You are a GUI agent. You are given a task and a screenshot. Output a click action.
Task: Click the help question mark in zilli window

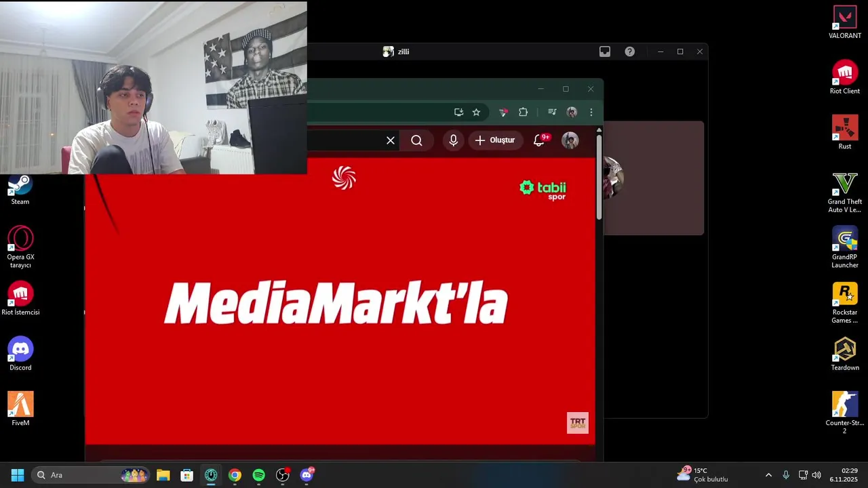click(x=630, y=52)
